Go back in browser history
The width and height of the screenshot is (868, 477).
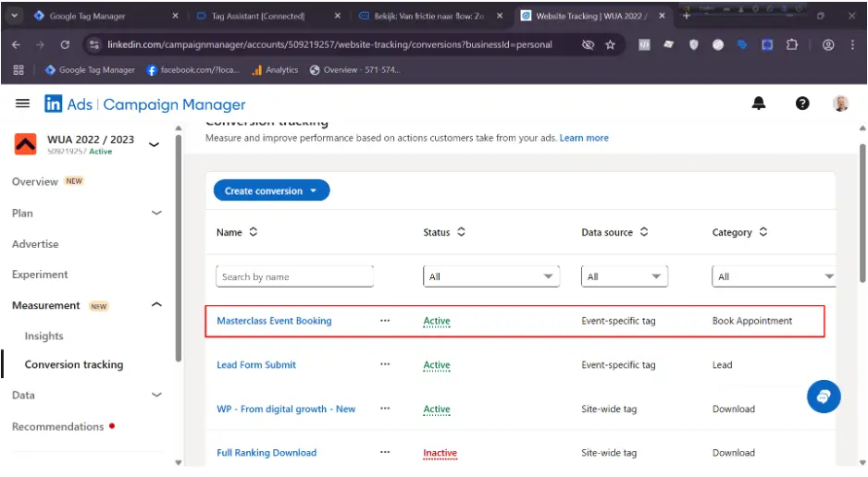16,44
